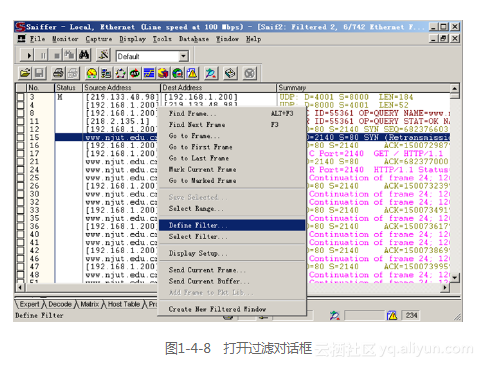Open the Protocol Distribution icon
The image size is (484, 368).
(x=163, y=73)
